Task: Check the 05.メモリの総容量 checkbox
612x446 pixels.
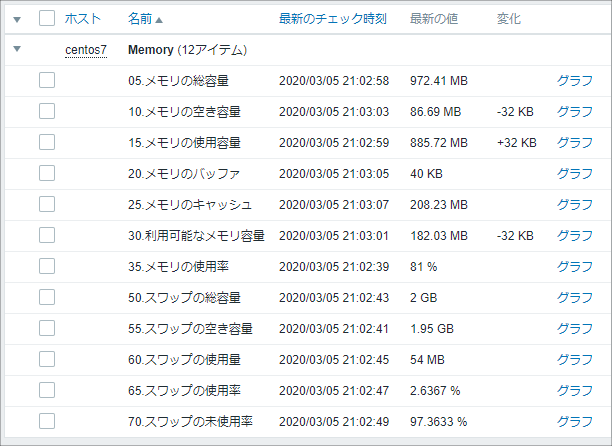Action: point(47,80)
